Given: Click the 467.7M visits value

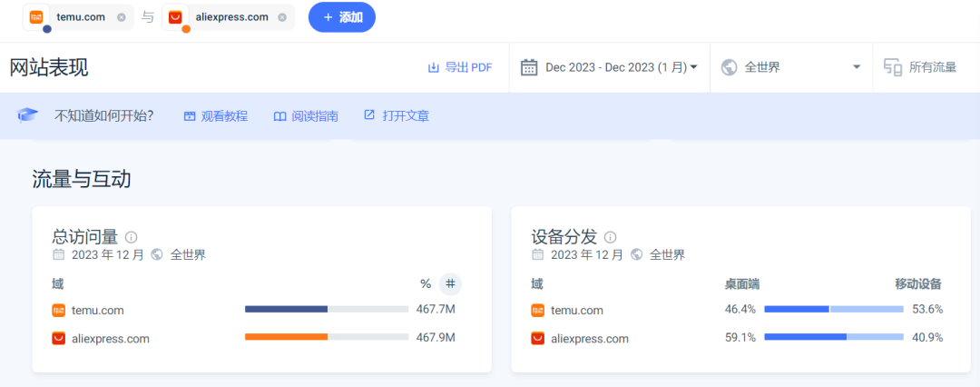Looking at the screenshot, I should (436, 310).
